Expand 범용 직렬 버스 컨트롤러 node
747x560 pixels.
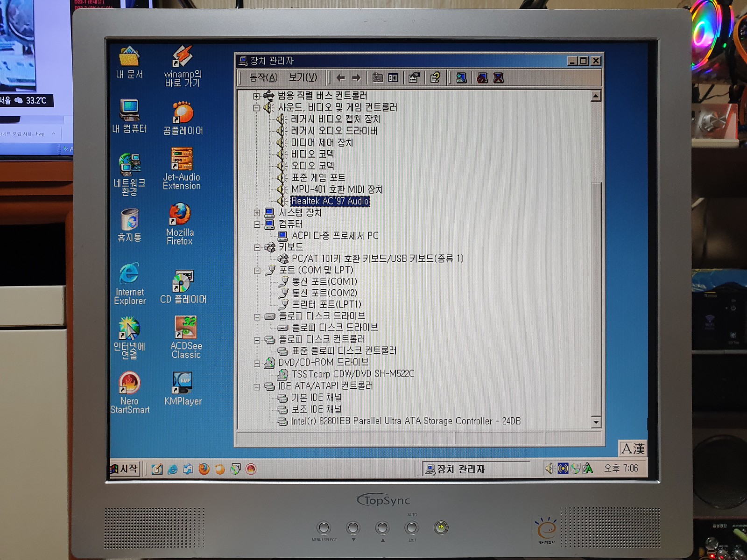pos(256,96)
